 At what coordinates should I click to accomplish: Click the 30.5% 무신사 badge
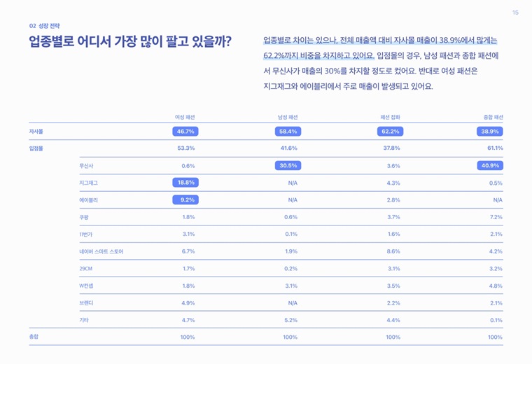point(288,165)
